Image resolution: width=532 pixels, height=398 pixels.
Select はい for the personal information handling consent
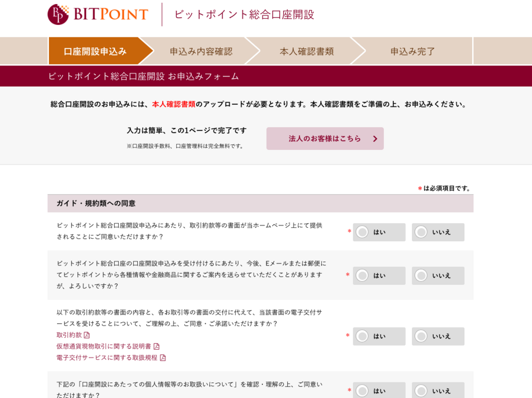[379, 390]
